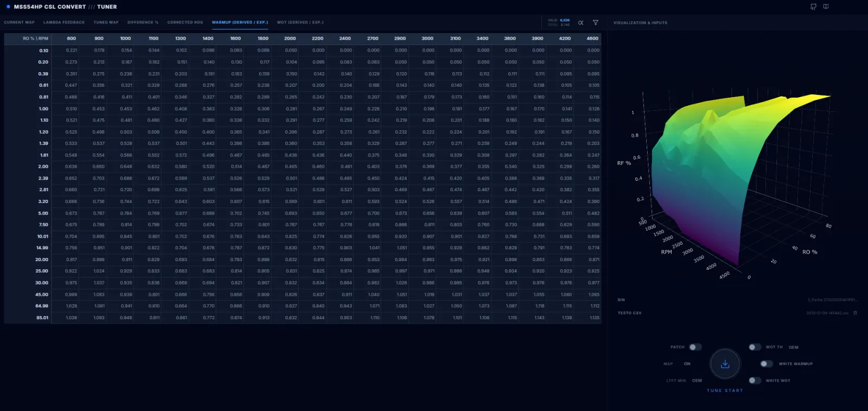
Task: Enable the WRITE WOT switch
Action: point(755,381)
